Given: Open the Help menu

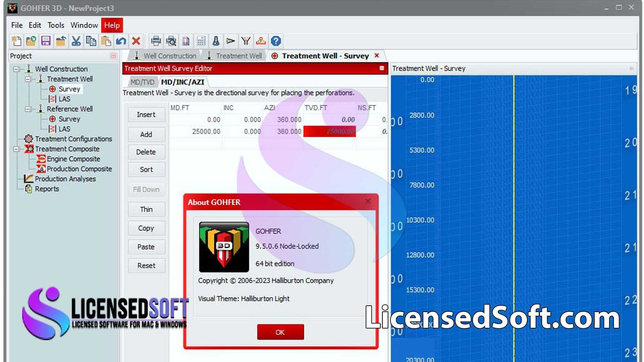Looking at the screenshot, I should (112, 25).
